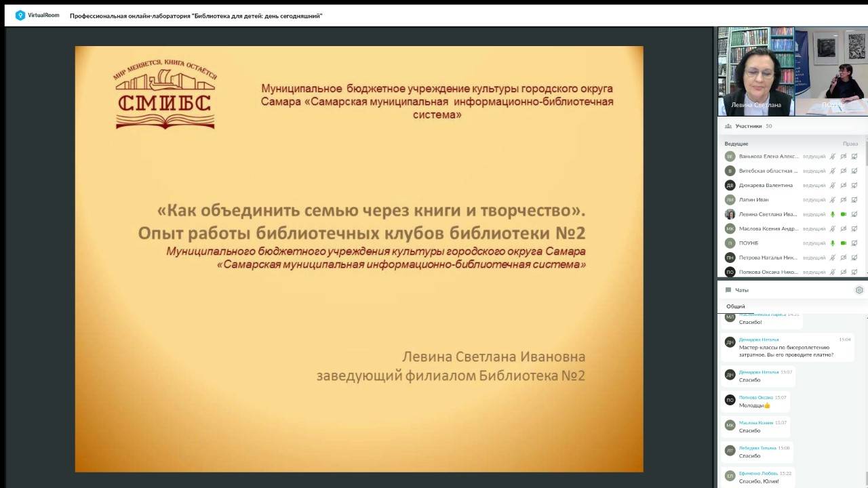The width and height of the screenshot is (868, 488).
Task: Click ПН avatar of Петрова Наталья
Action: coord(730,258)
